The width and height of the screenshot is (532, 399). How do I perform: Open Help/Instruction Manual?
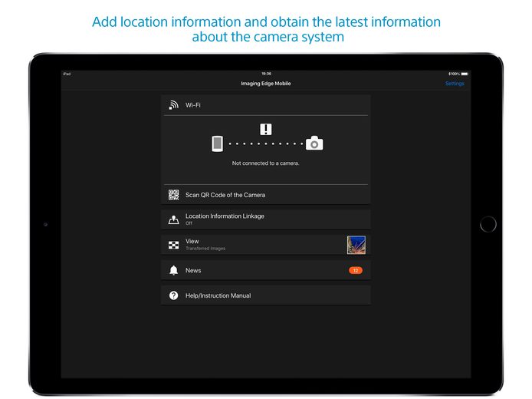[266, 295]
